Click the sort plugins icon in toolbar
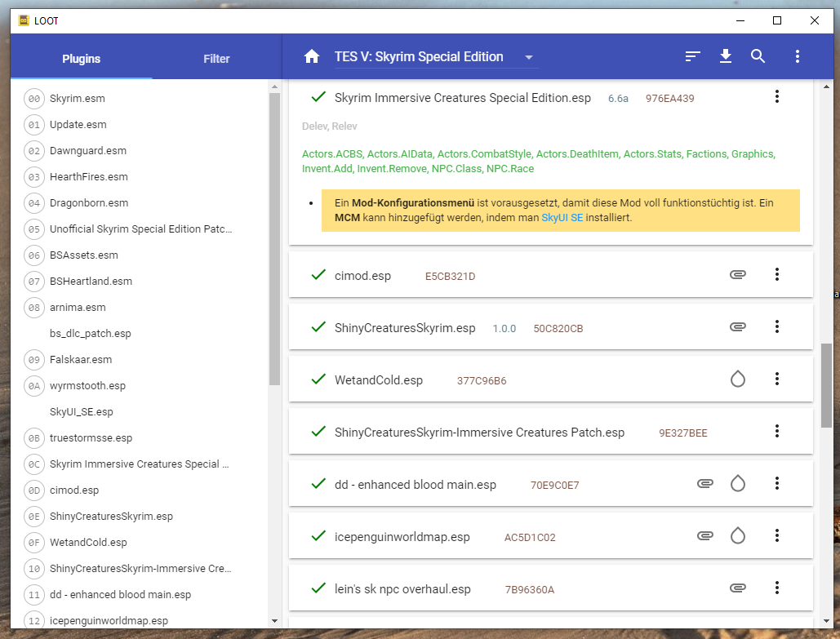 tap(693, 56)
